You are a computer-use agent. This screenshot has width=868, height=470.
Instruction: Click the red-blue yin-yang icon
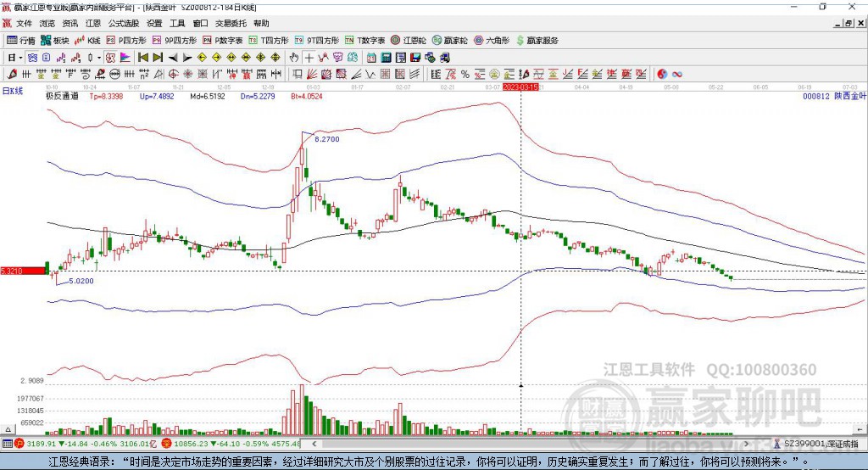click(x=662, y=75)
